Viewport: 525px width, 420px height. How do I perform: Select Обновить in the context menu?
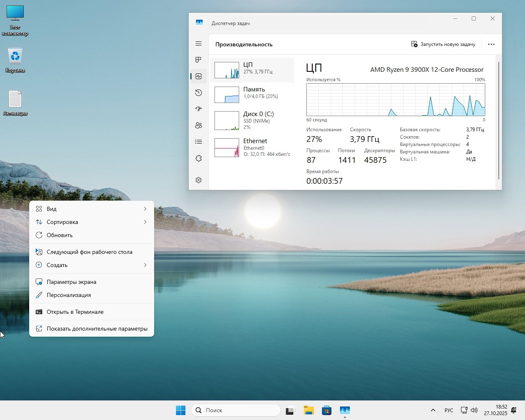point(91,235)
